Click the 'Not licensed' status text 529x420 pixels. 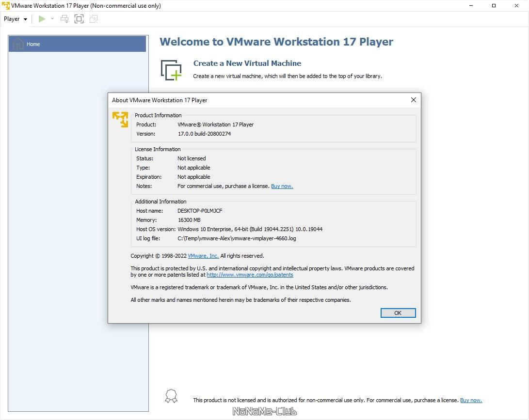[192, 158]
